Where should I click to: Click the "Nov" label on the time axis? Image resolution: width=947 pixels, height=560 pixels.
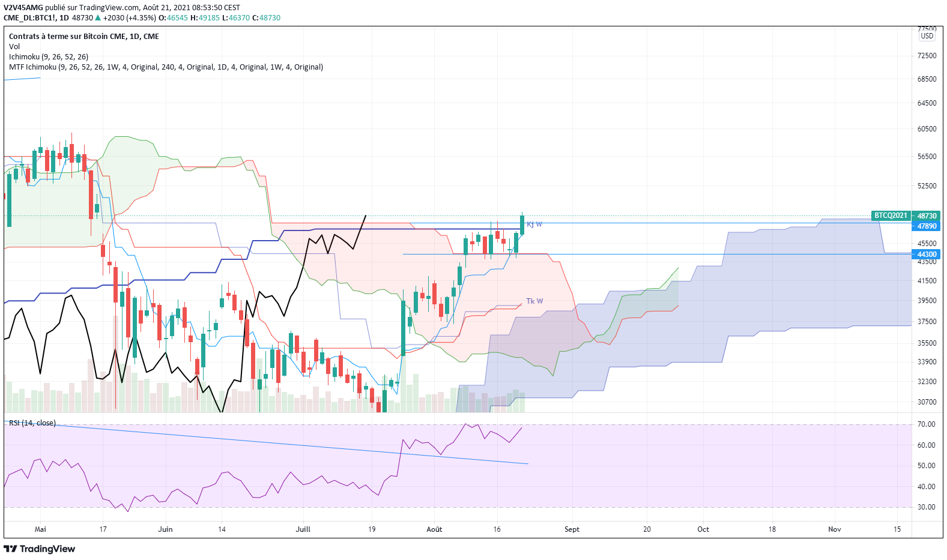pyautogui.click(x=835, y=529)
